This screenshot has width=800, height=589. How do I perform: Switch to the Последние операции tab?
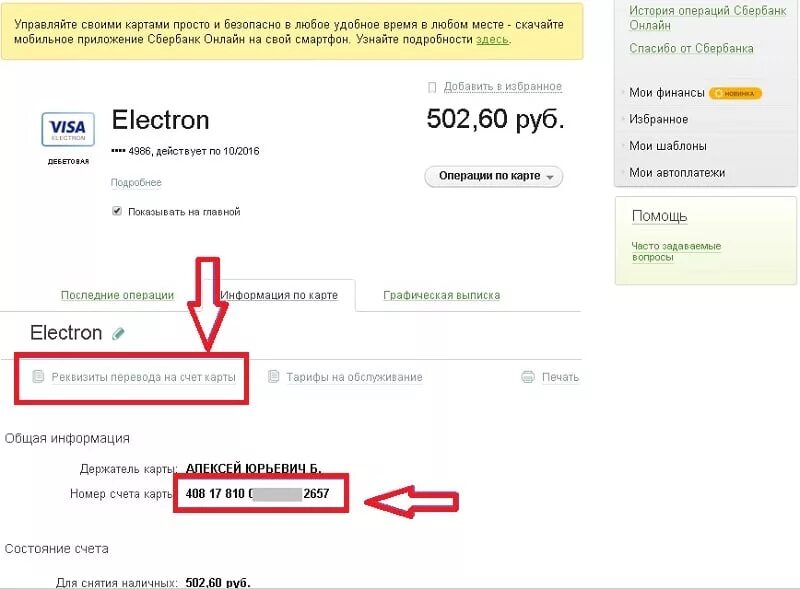[117, 295]
